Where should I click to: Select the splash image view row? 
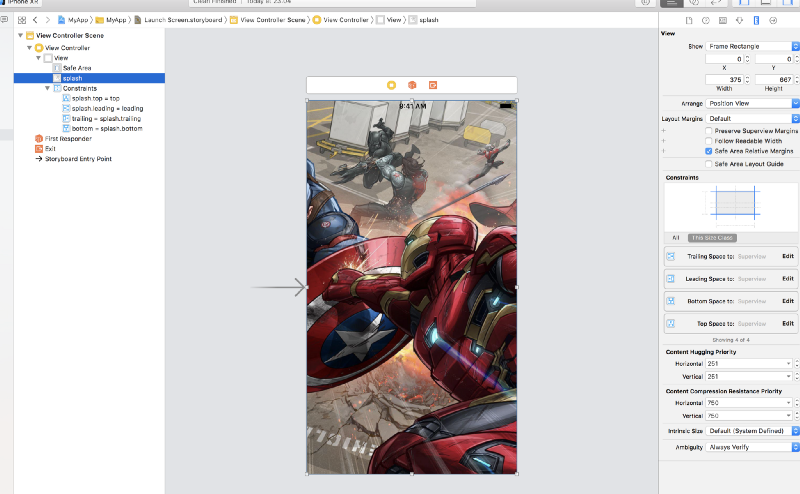point(89,78)
